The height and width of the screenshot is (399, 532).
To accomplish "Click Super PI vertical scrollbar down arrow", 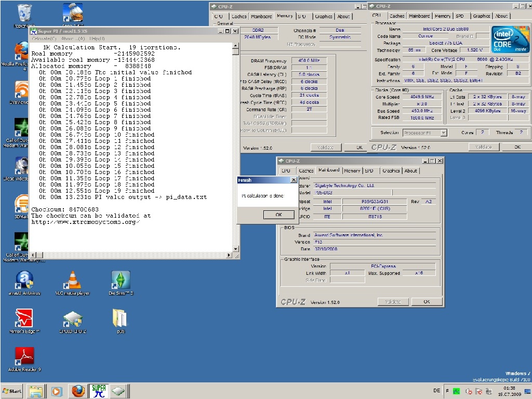I will click(235, 249).
